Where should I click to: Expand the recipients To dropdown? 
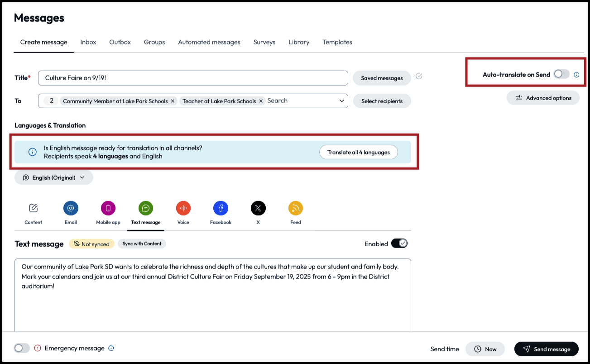[x=342, y=101]
